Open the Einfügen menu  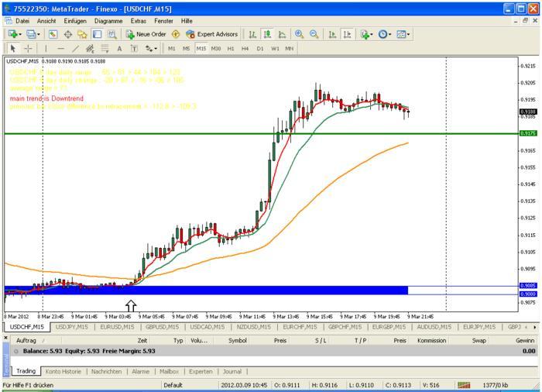click(x=75, y=21)
